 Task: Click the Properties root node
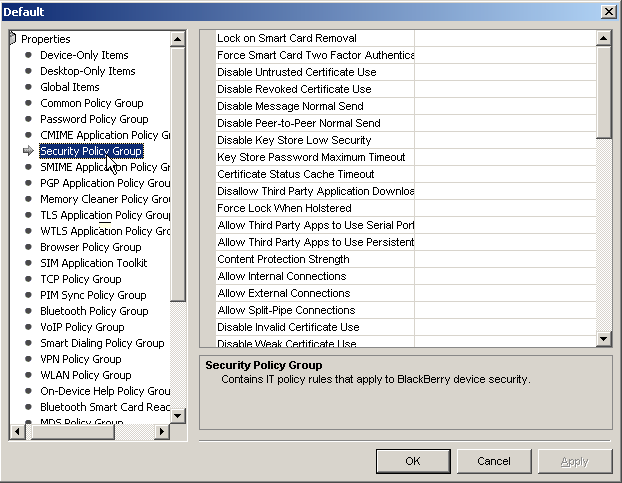46,39
